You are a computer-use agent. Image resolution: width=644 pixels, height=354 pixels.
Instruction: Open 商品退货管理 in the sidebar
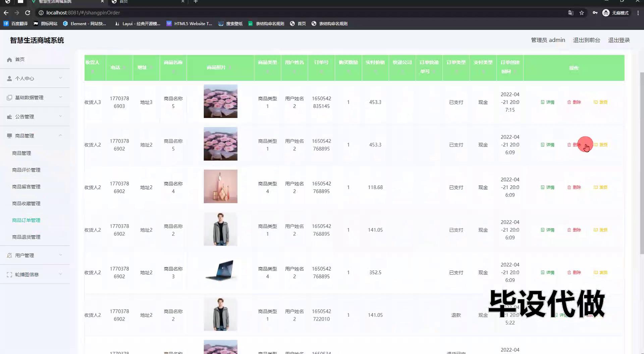(26, 237)
